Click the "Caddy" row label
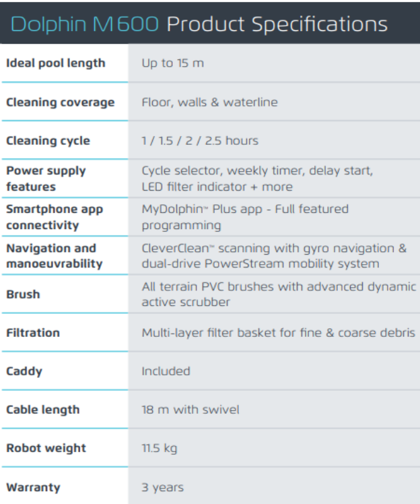The image size is (420, 504). click(x=24, y=371)
